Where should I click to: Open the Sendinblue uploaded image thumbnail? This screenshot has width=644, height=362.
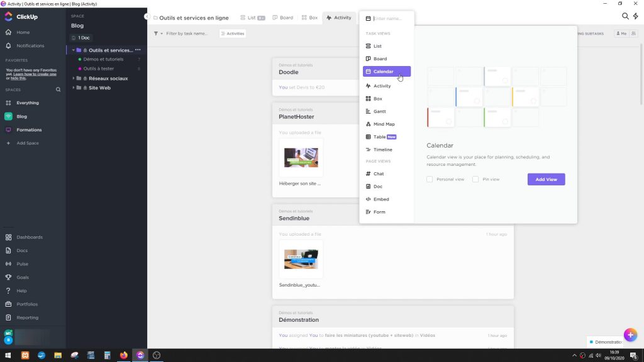[x=301, y=259]
